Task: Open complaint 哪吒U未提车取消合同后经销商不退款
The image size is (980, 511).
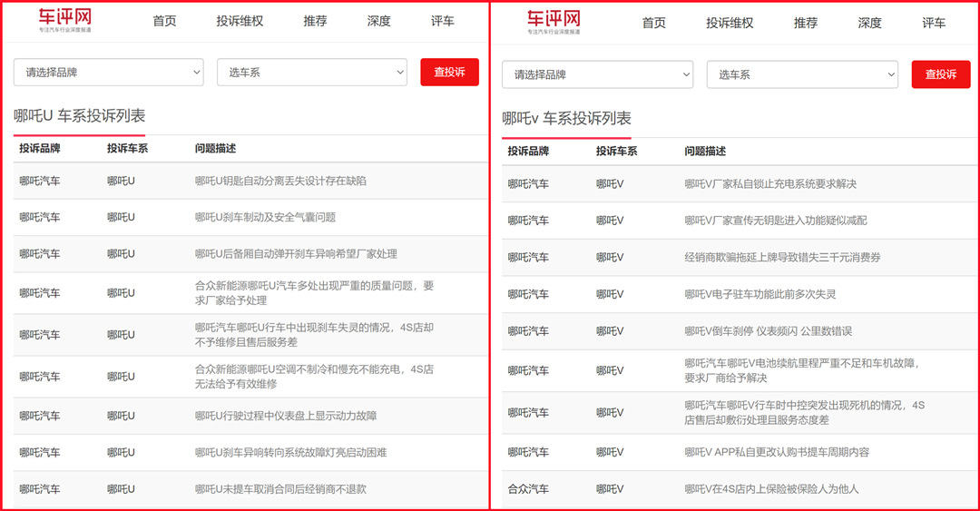Action: click(280, 489)
